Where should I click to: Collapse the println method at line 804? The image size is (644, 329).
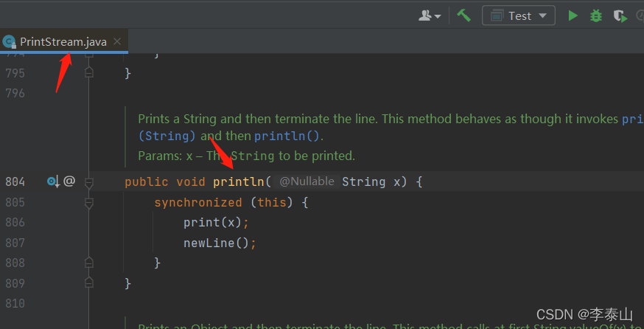tap(89, 181)
